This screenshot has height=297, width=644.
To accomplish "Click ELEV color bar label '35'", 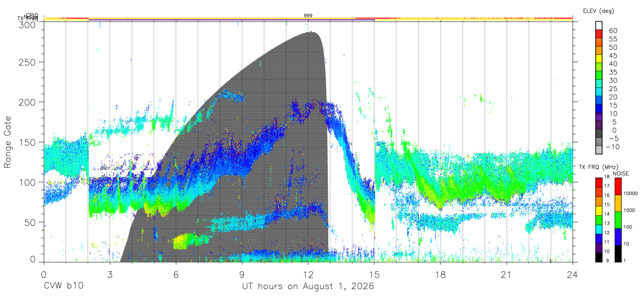I will point(613,72).
